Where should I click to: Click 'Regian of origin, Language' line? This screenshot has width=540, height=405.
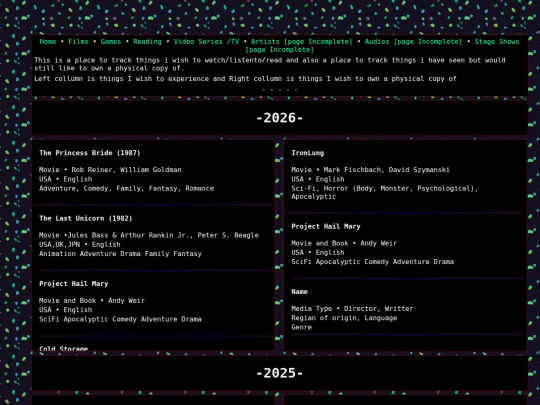tap(344, 318)
